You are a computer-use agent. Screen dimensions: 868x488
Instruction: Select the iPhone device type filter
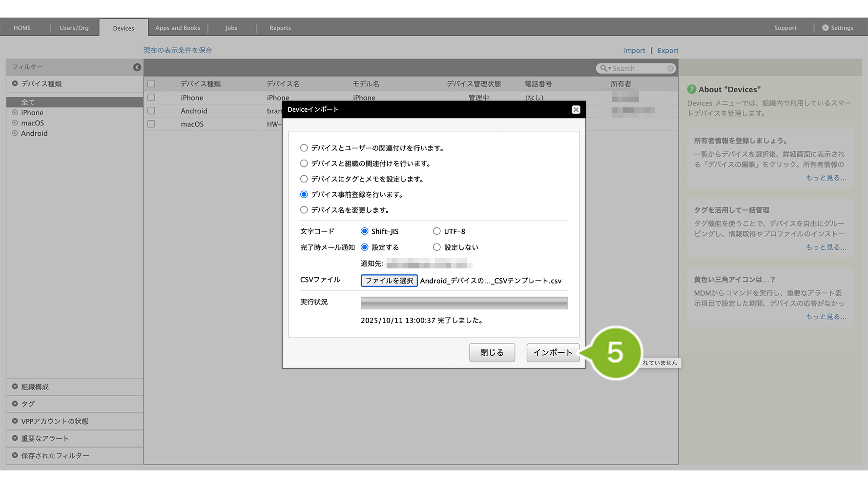32,113
